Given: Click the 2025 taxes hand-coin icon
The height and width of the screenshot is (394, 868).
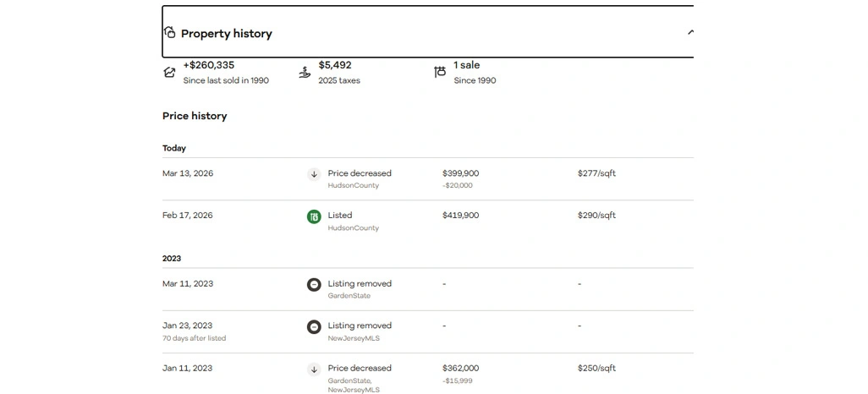Looking at the screenshot, I should point(305,72).
